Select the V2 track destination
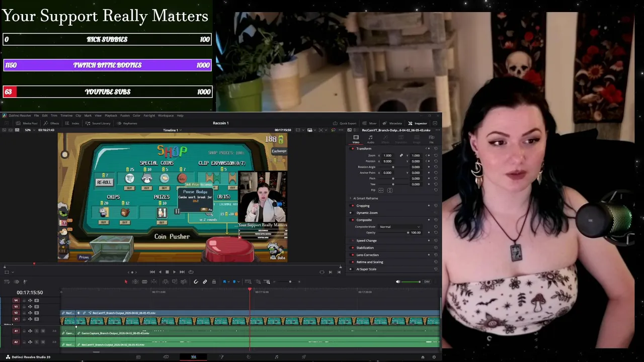644x362 pixels. (16, 313)
